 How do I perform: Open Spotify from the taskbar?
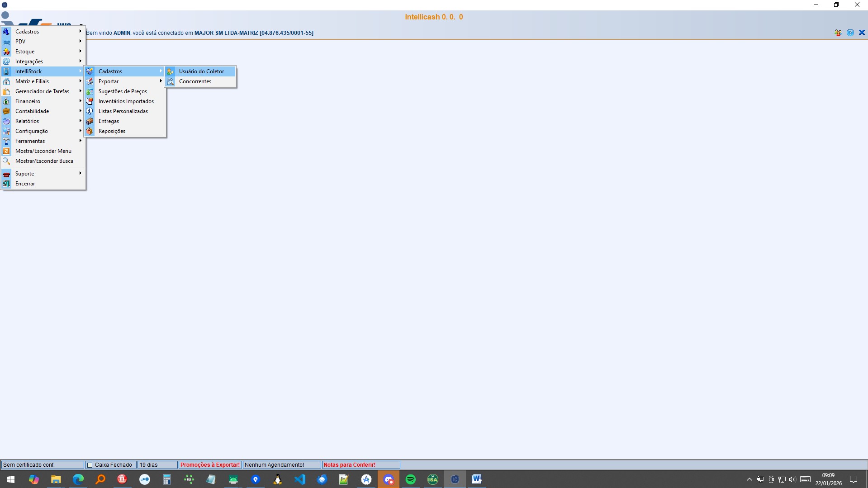click(410, 479)
